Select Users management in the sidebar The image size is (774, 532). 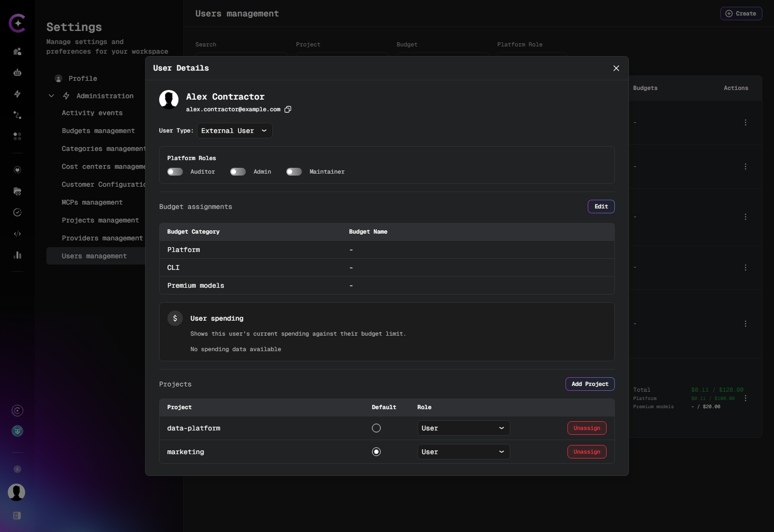click(96, 256)
